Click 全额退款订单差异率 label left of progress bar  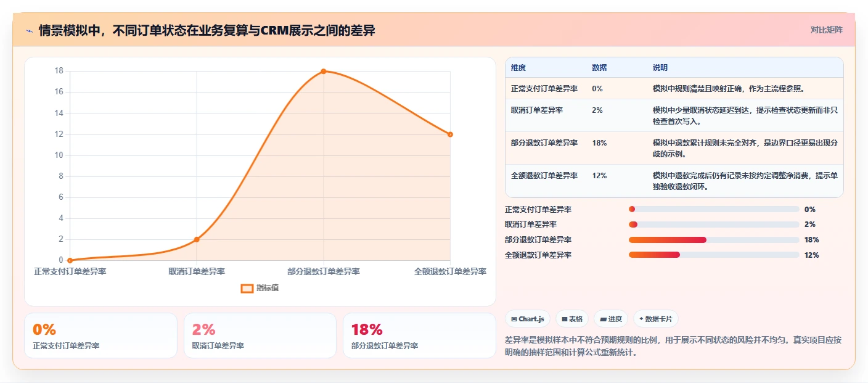point(538,255)
